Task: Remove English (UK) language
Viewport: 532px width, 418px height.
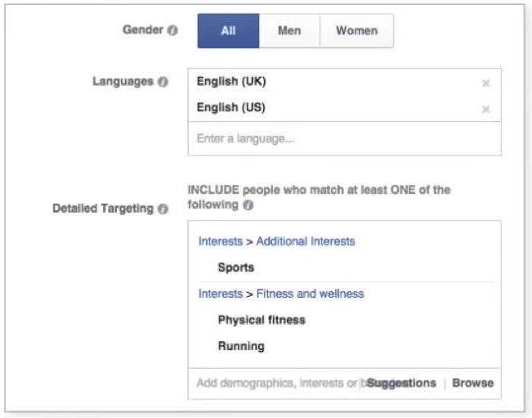Action: [x=486, y=83]
